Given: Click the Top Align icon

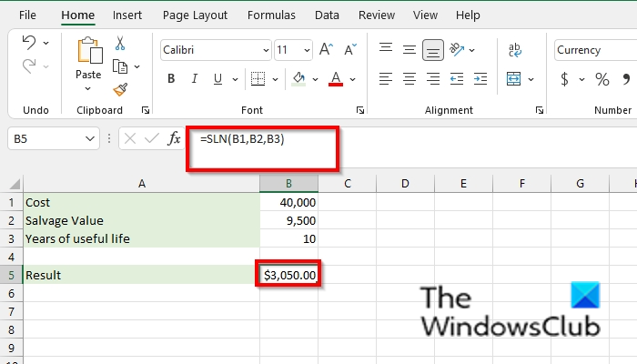Looking at the screenshot, I should pos(386,49).
